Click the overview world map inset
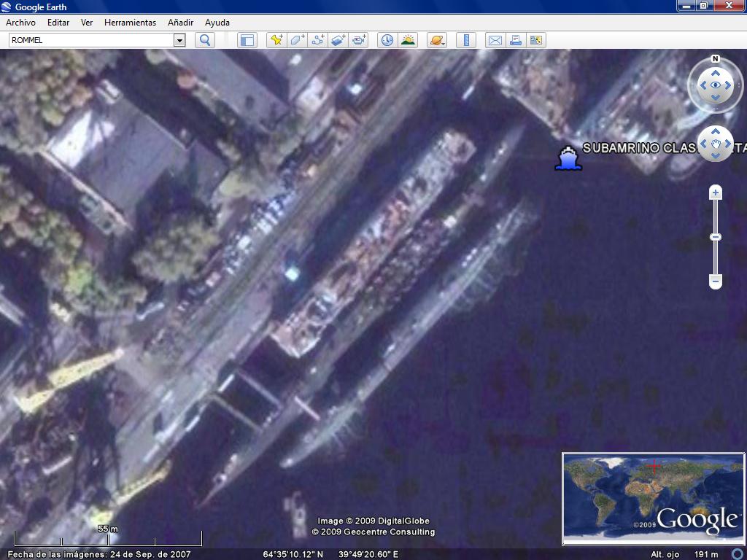 (653, 497)
